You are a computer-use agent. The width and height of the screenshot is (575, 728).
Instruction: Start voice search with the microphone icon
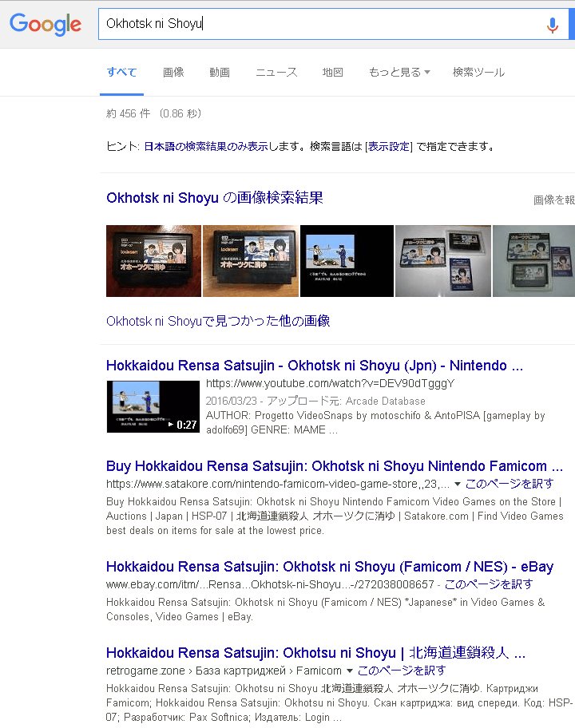click(x=553, y=25)
